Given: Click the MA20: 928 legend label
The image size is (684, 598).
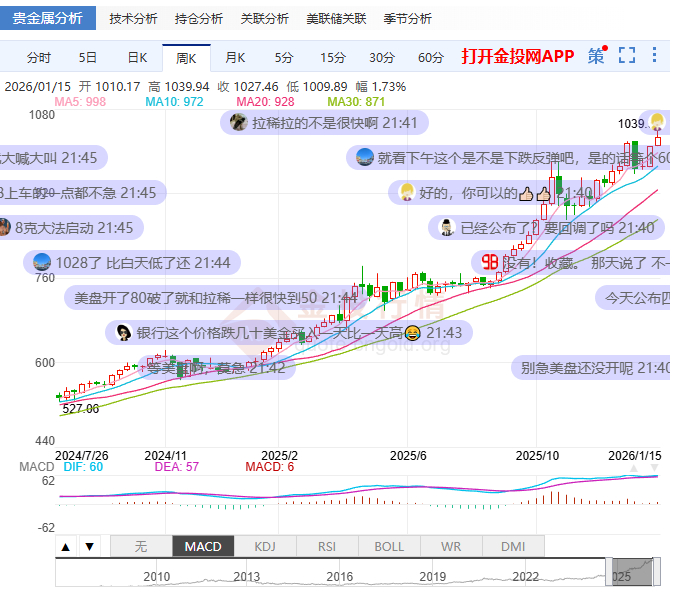Looking at the screenshot, I should click(265, 102).
